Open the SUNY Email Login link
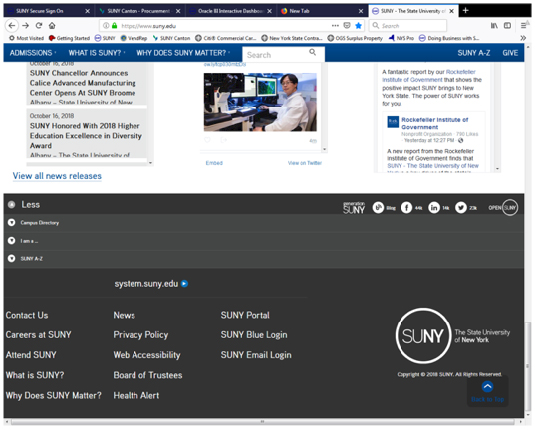Viewport: 535px width, 430px height. tap(256, 355)
